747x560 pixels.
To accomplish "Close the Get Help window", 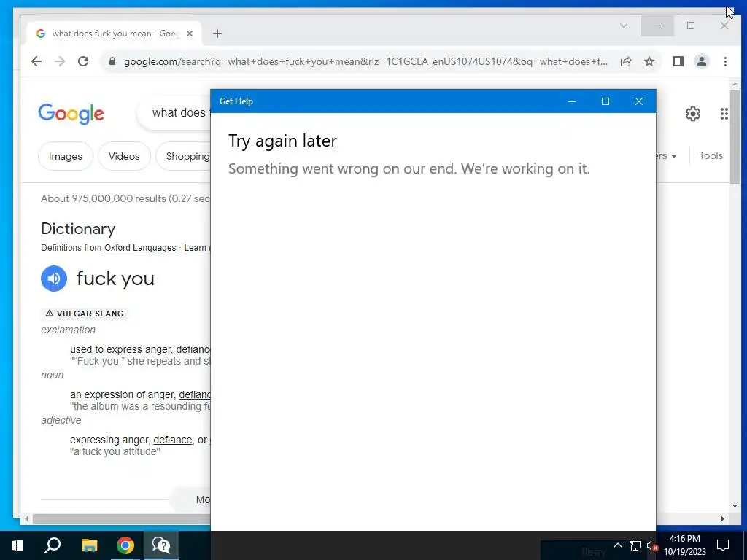I will pos(639,101).
